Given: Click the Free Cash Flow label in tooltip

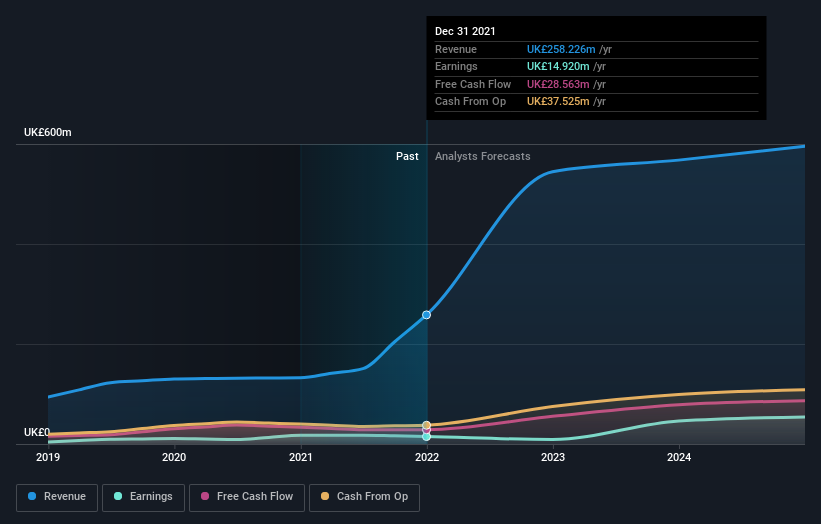Looking at the screenshot, I should [473, 84].
